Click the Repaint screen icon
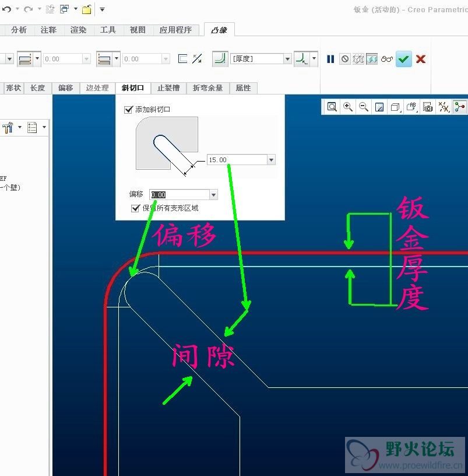Viewport: 468px width, 476px height. click(x=379, y=107)
